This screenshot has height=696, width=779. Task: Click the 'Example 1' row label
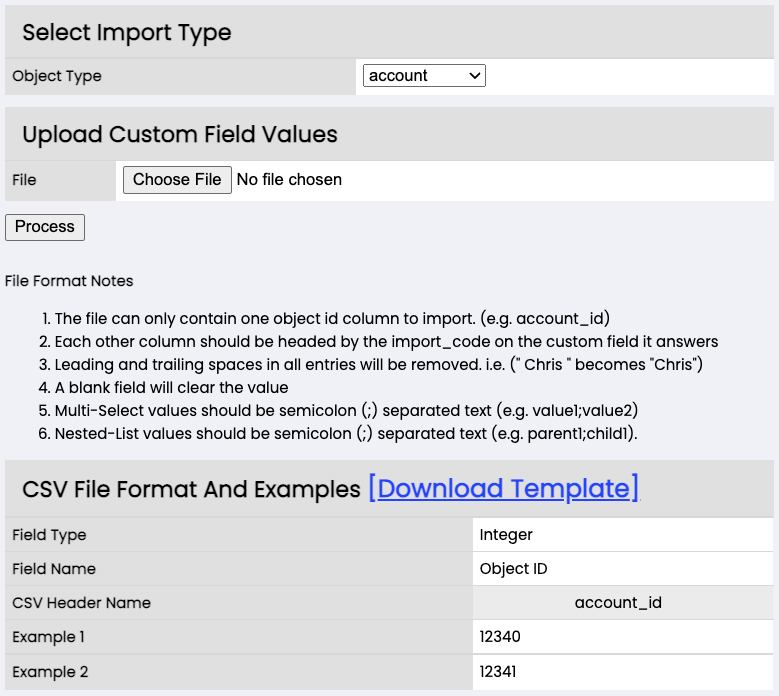(48, 637)
